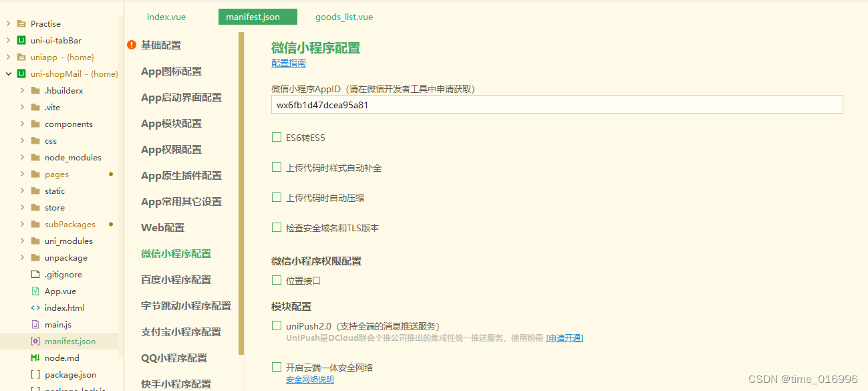Enable the ES6转ES5 checkbox

[277, 137]
